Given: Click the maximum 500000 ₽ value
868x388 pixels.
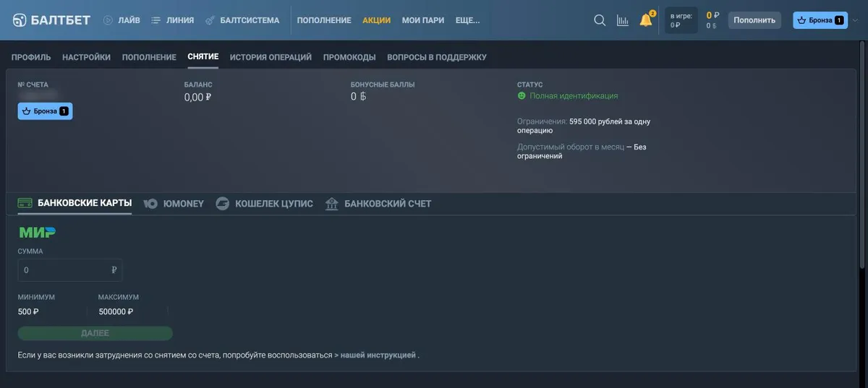Looking at the screenshot, I should [x=116, y=312].
